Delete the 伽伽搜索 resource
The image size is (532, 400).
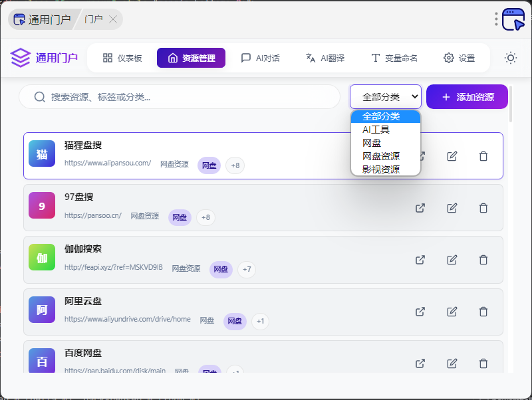pos(483,260)
